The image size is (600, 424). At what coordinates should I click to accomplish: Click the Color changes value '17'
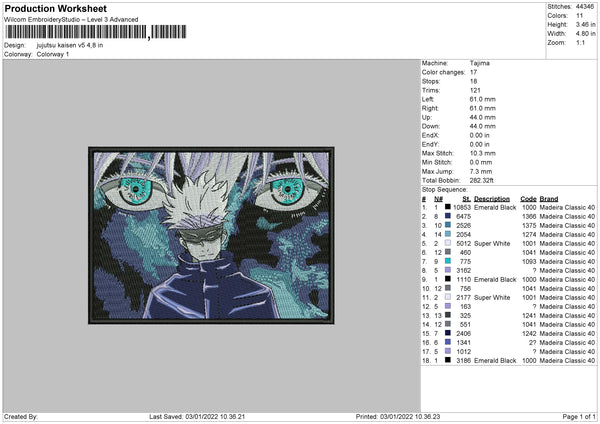click(473, 72)
